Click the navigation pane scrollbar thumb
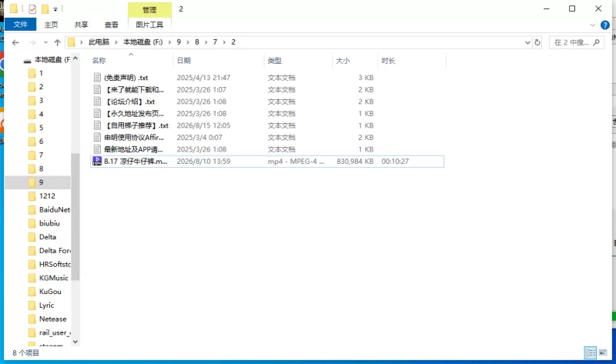Screen dimensions: 616x364 (75, 217)
